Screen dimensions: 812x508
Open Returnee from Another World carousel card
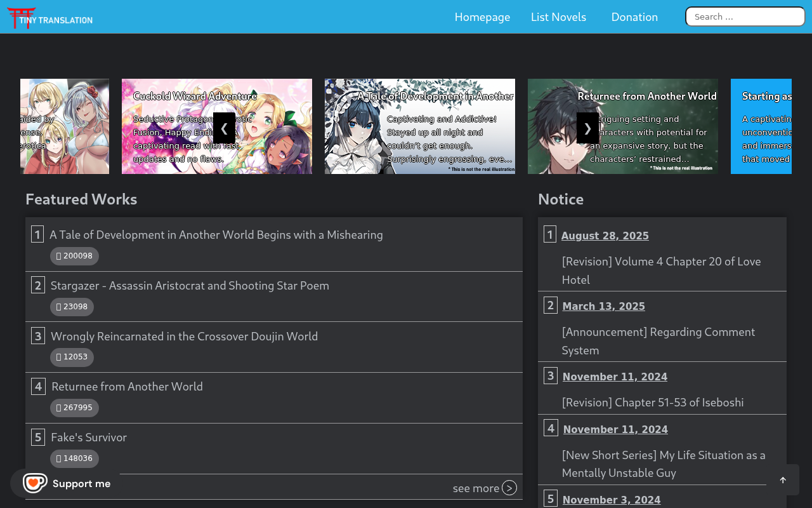click(623, 126)
